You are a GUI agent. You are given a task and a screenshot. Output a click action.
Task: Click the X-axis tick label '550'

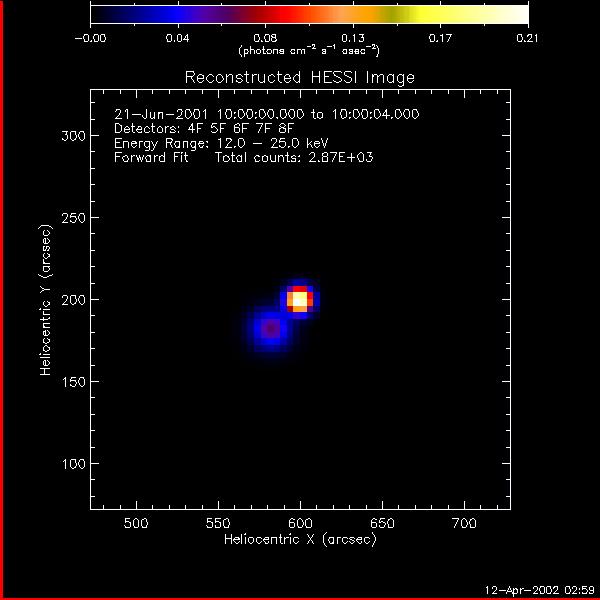pyautogui.click(x=218, y=523)
